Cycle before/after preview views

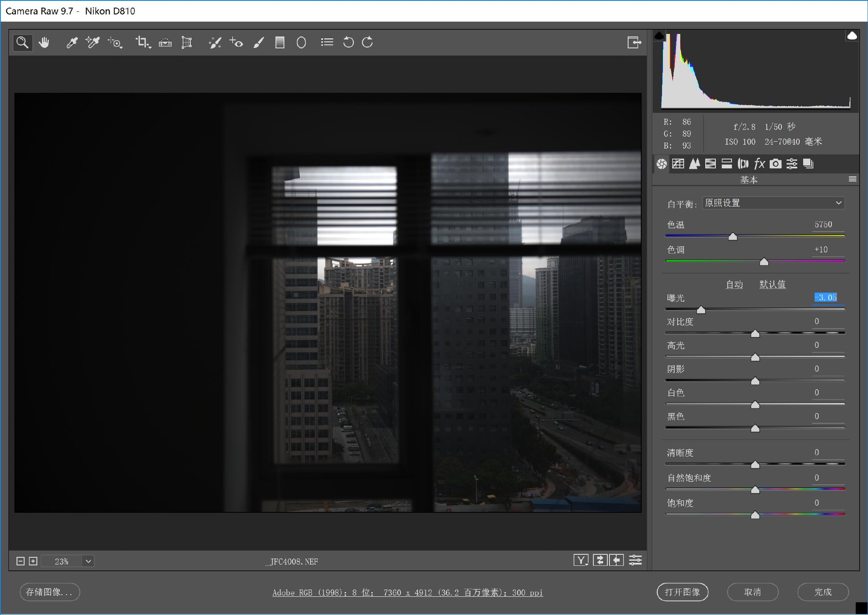click(581, 560)
